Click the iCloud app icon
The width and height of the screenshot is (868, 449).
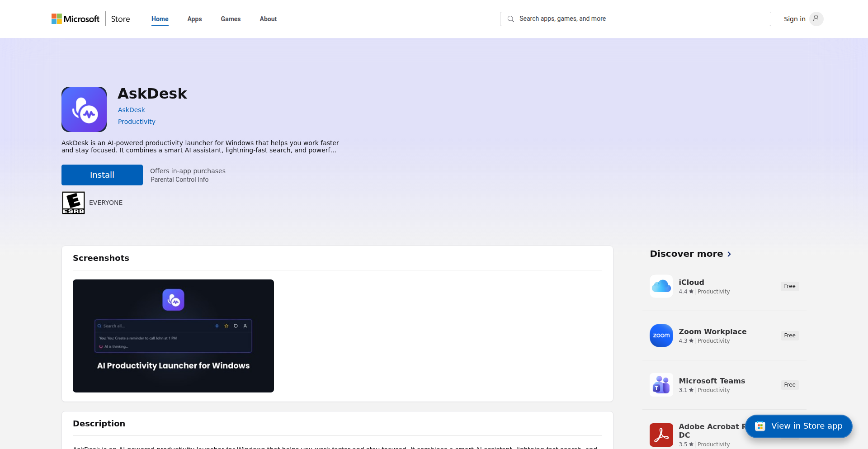661,286
